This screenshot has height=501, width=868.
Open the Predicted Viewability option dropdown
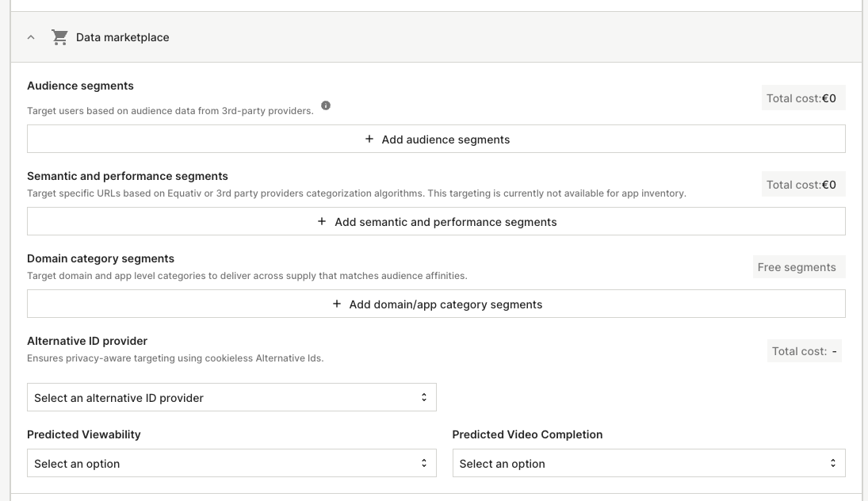pos(231,463)
